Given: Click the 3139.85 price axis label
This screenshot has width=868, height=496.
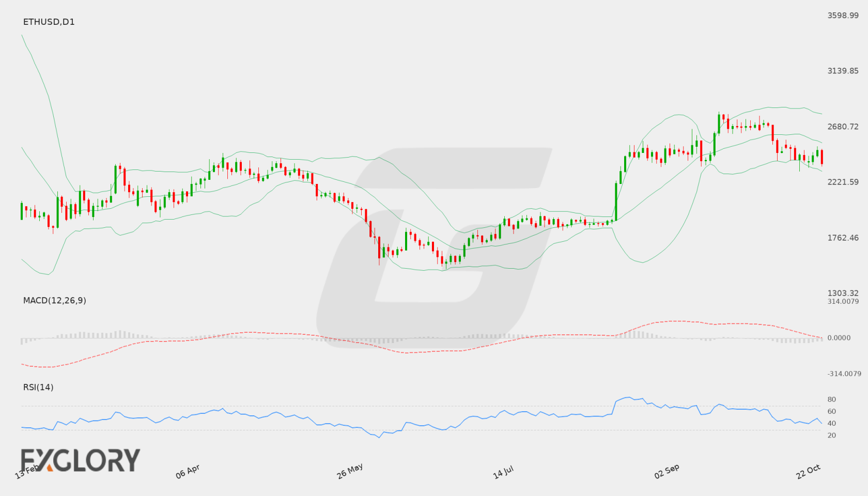Looking at the screenshot, I should [843, 71].
